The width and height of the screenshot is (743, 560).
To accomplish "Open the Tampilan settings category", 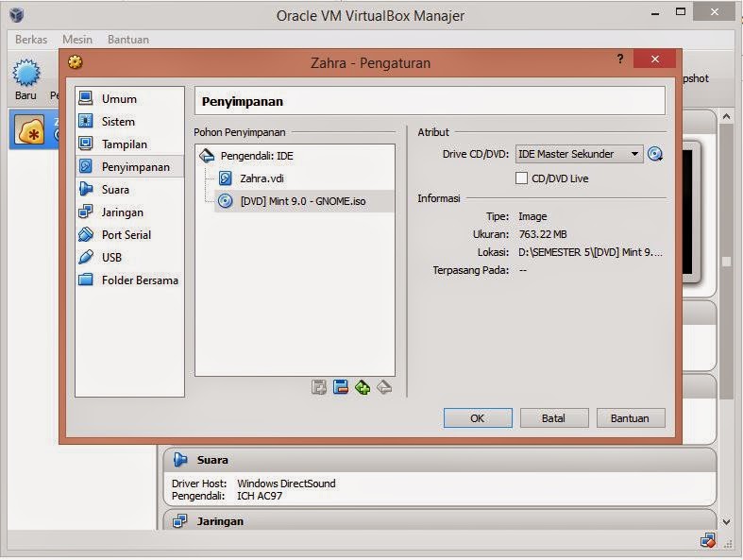I will 129,144.
